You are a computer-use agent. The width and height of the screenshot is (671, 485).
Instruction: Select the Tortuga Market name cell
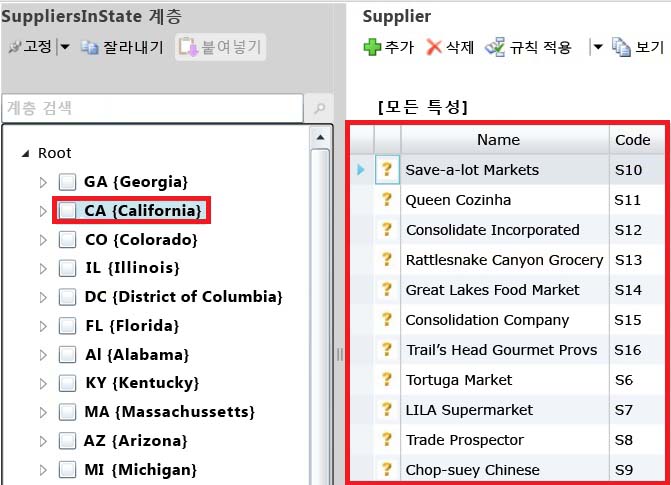[x=505, y=380]
